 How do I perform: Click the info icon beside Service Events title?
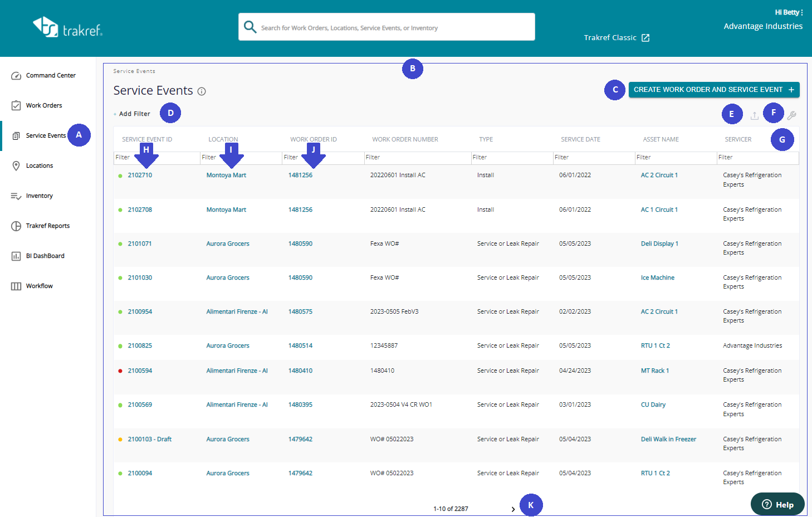pyautogui.click(x=202, y=91)
